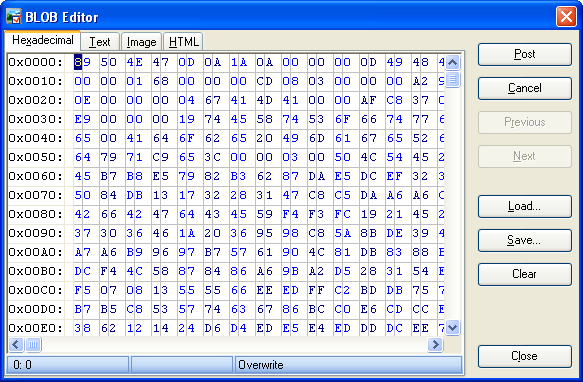Viewport: 583px width, 382px height.
Task: Select byte AF in row 0x0020
Action: [x=368, y=100]
